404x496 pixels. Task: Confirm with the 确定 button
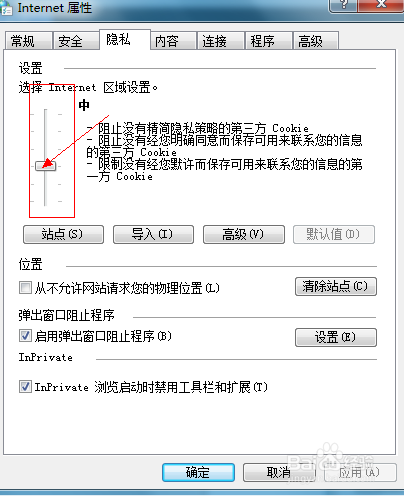[x=198, y=472]
